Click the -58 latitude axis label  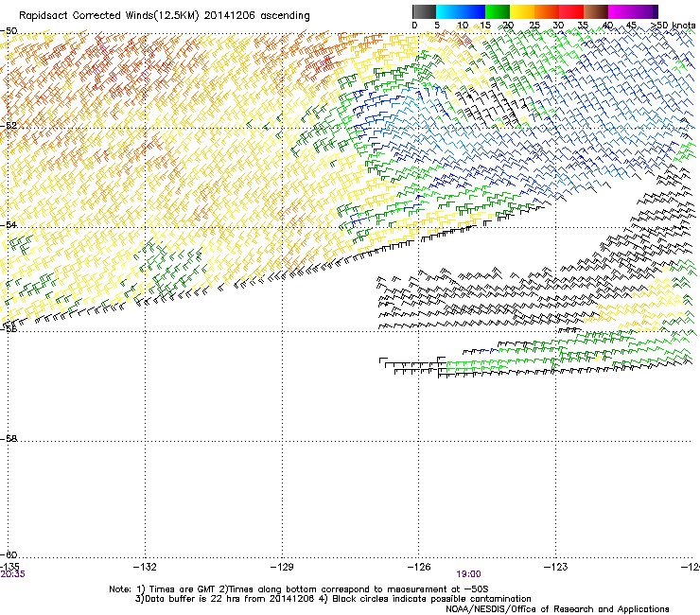9,439
